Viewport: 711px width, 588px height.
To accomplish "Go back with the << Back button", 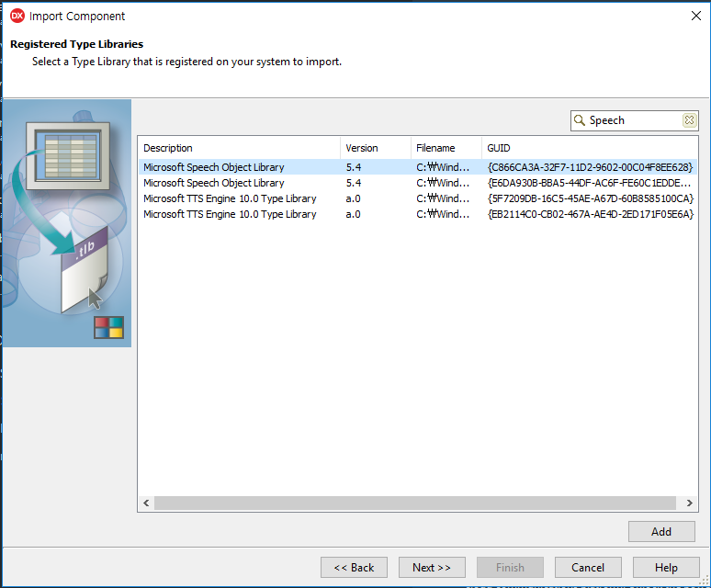I will point(354,567).
